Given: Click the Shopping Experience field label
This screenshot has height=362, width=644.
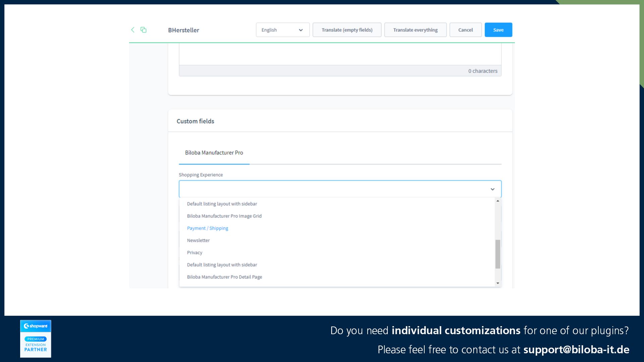Looking at the screenshot, I should click(201, 175).
